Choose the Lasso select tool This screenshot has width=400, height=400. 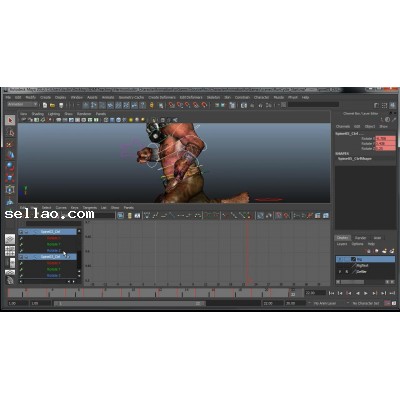pos(10,132)
